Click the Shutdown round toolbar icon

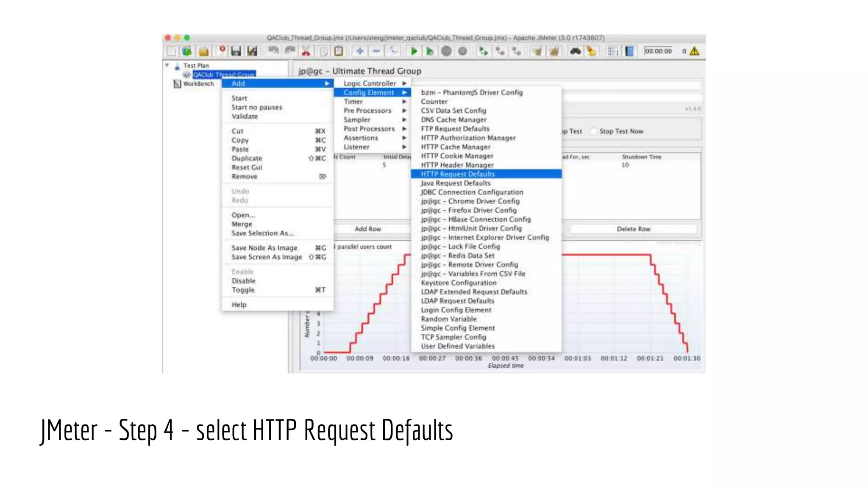[463, 51]
